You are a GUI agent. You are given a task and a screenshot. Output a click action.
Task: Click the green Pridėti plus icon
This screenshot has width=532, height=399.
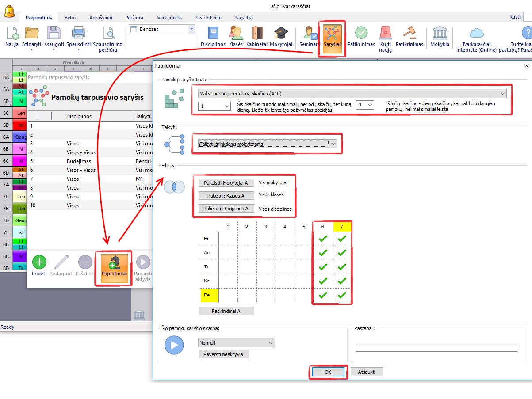pos(39,262)
